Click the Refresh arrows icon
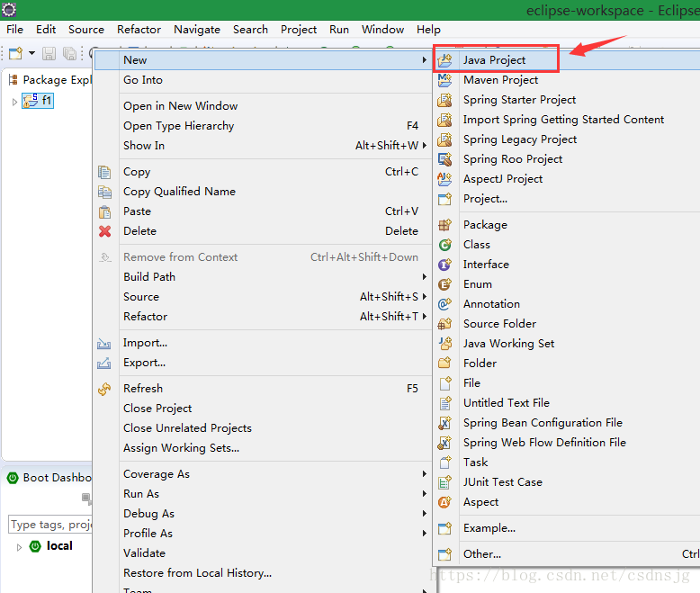 point(104,389)
